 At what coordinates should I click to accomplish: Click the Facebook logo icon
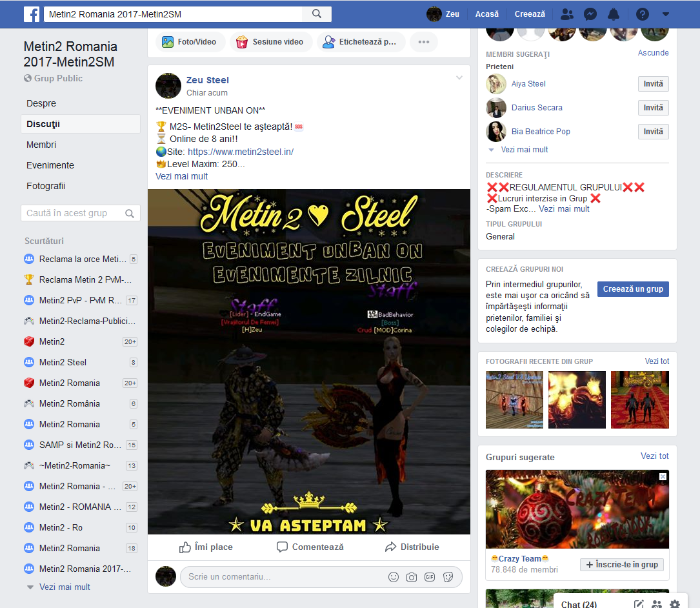32,14
